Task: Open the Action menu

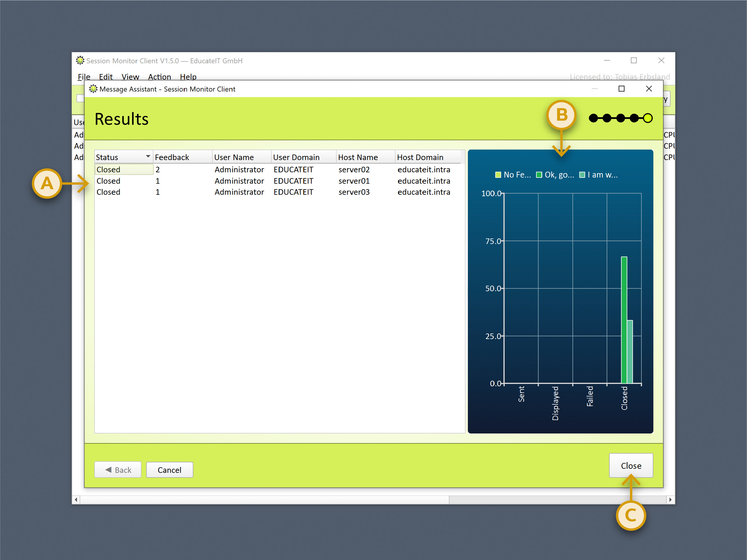Action: pos(159,77)
